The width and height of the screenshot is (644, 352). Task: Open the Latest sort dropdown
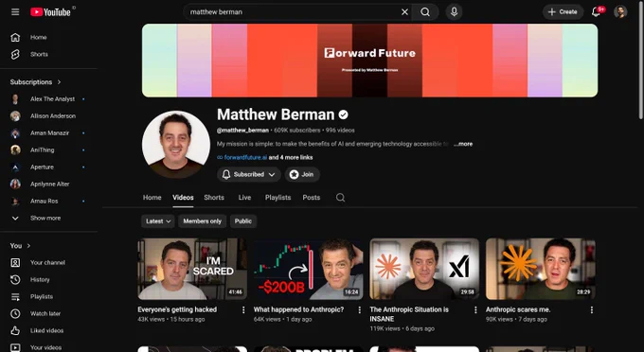(x=158, y=221)
